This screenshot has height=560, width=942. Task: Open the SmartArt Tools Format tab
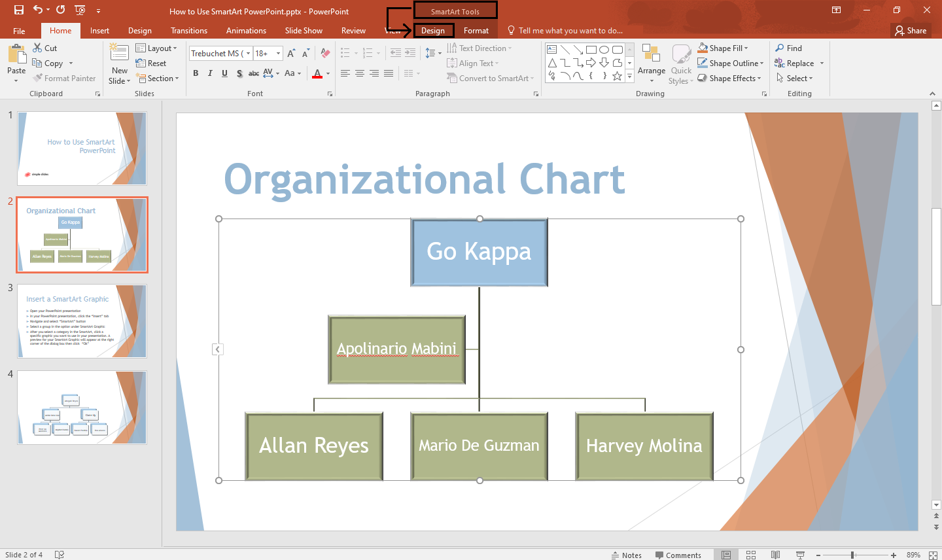click(x=476, y=30)
